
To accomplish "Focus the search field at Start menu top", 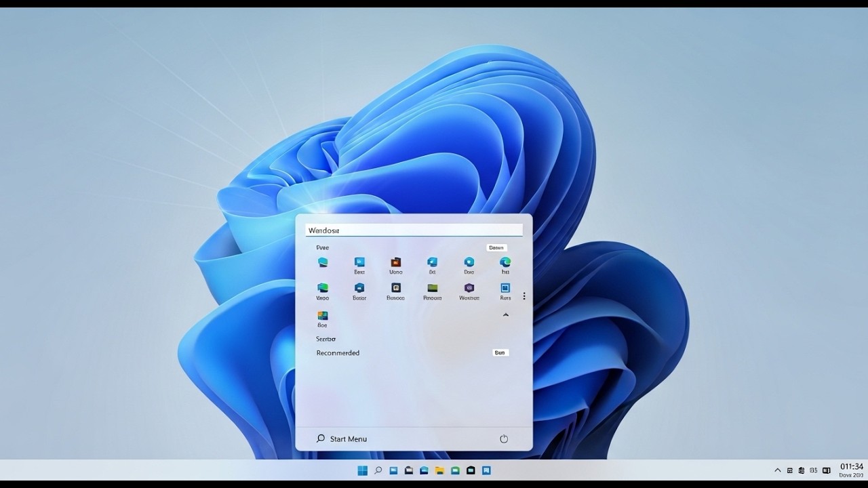I will click(x=414, y=230).
